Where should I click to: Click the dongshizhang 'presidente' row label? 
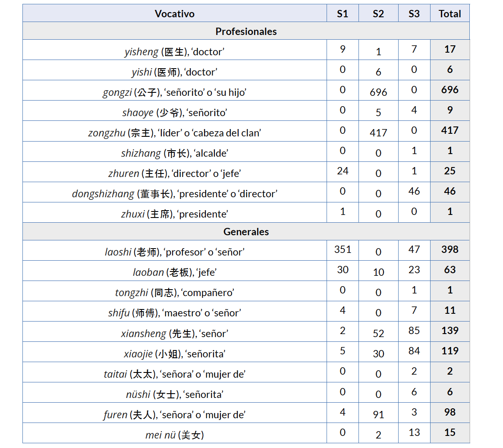tap(174, 194)
